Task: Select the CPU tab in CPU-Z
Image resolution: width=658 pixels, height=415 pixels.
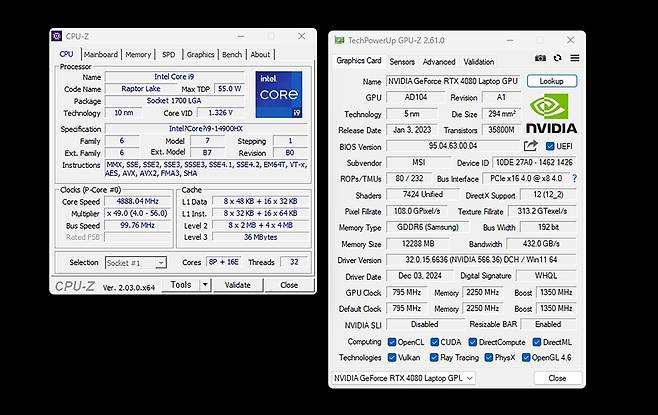Action: click(66, 54)
